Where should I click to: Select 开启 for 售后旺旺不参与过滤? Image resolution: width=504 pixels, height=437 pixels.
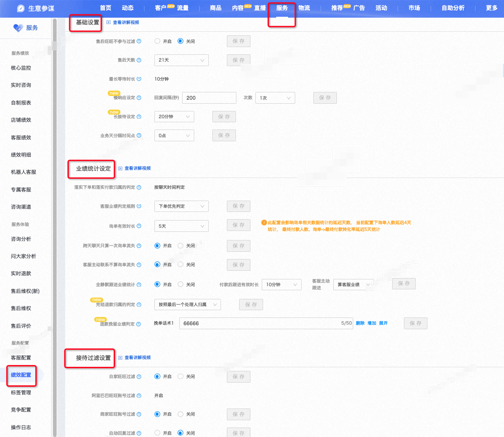[157, 41]
